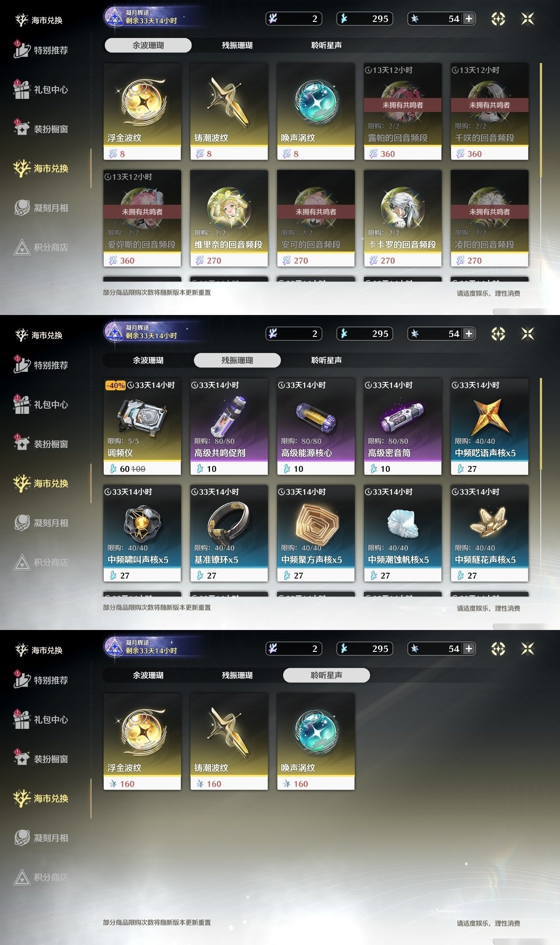560x945 pixels.
Task: Open the 基准镣环x5 ring item
Action: click(229, 533)
